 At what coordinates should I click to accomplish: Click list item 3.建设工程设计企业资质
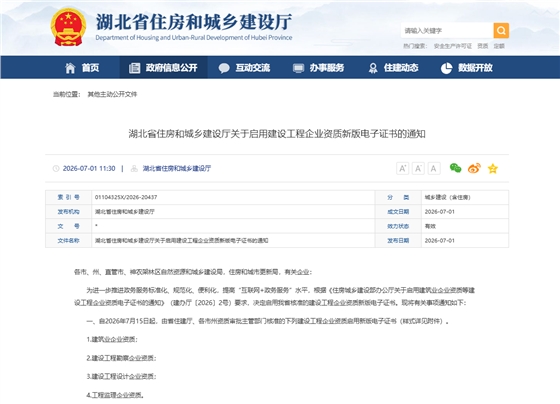pyautogui.click(x=121, y=376)
